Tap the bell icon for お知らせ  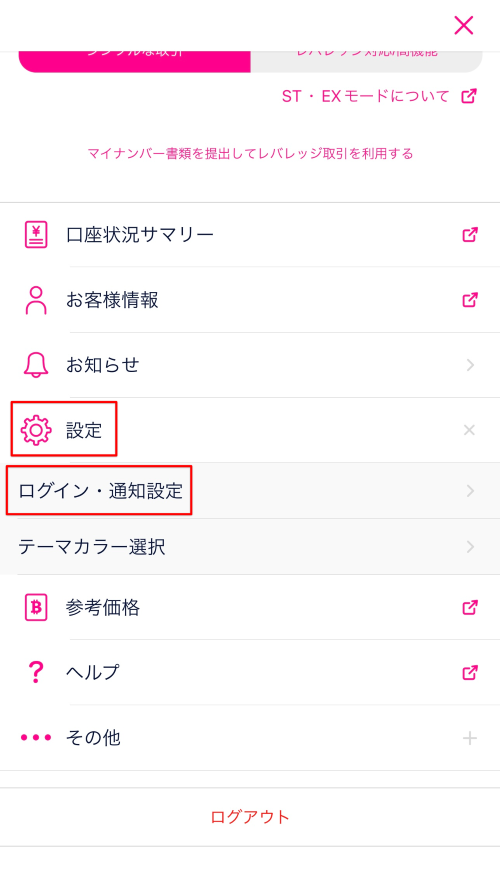(36, 365)
